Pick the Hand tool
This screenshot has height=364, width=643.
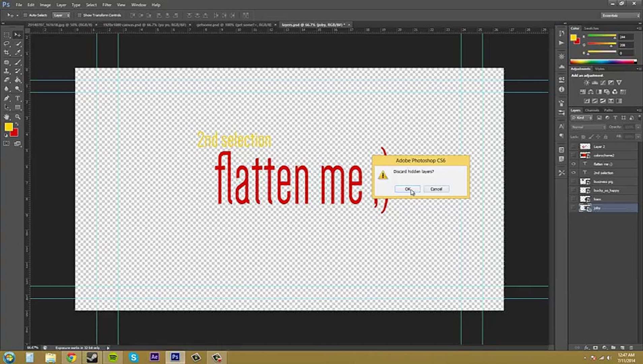click(x=6, y=117)
